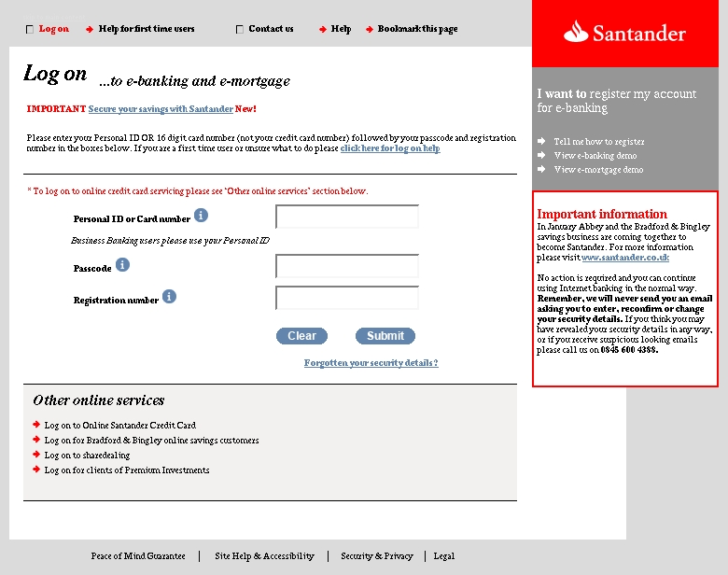This screenshot has width=728, height=575.
Task: Open Forgotten your security details link
Action: coord(371,363)
